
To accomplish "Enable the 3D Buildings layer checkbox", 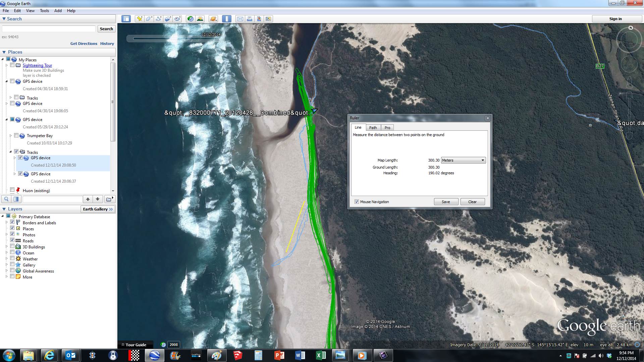I will click(12, 246).
